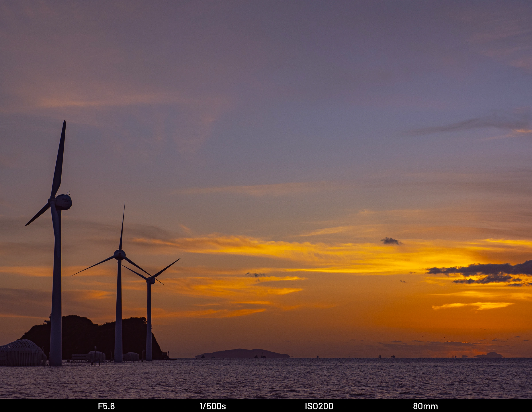Click the ISO200 value
Image resolution: width=532 pixels, height=412 pixels.
tap(319, 406)
